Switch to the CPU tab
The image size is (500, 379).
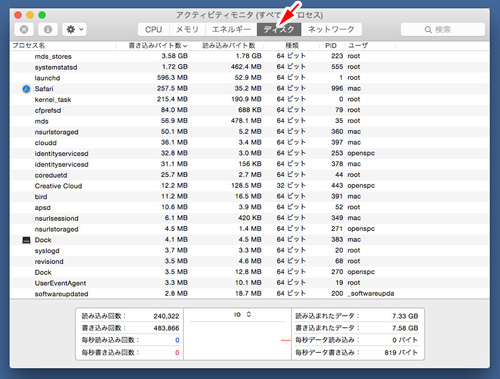point(154,30)
